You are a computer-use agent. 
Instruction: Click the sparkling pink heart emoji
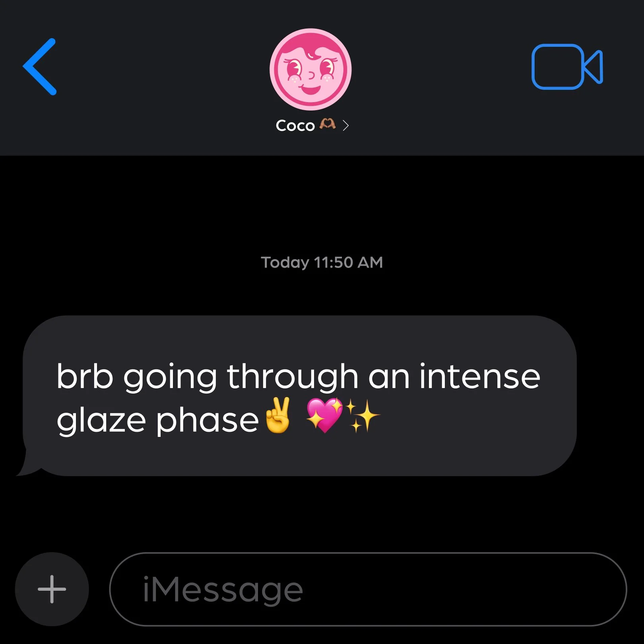(324, 416)
